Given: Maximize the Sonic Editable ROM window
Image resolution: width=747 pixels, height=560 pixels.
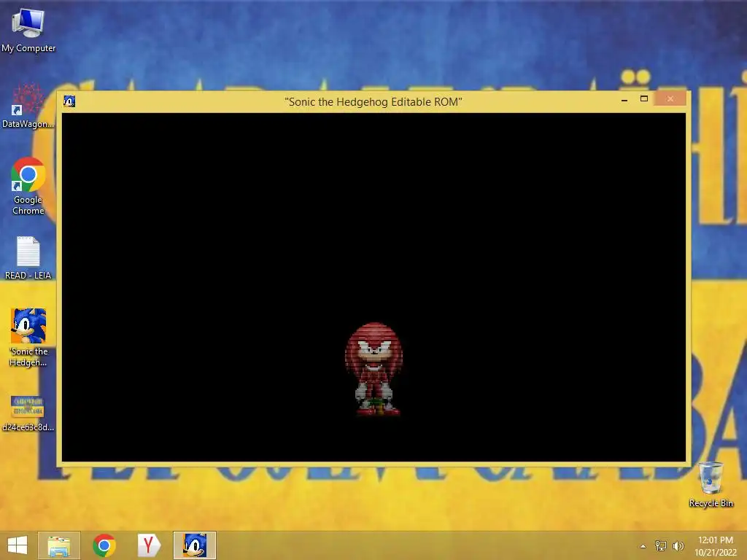Looking at the screenshot, I should coord(644,99).
